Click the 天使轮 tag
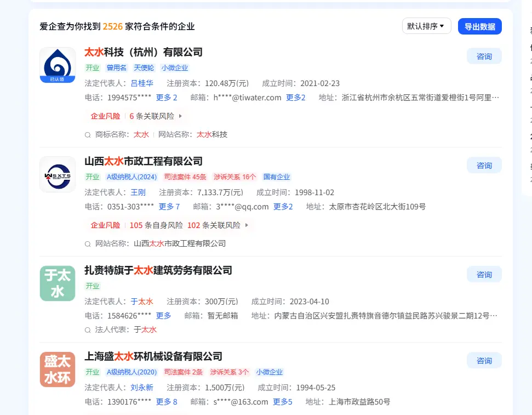532x415 pixels. click(144, 67)
